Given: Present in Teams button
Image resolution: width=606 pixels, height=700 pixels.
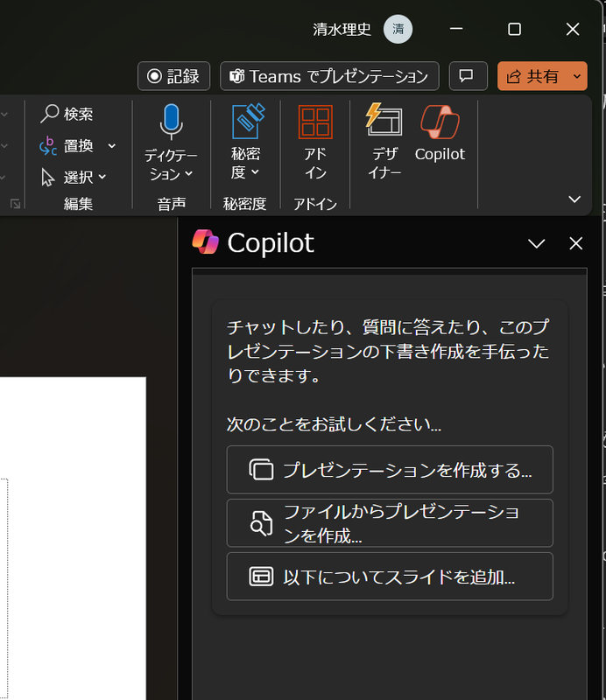Looking at the screenshot, I should click(x=329, y=76).
